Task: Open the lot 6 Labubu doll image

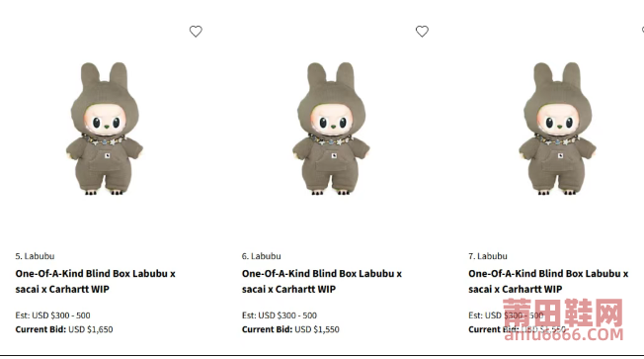Action: pyautogui.click(x=331, y=129)
